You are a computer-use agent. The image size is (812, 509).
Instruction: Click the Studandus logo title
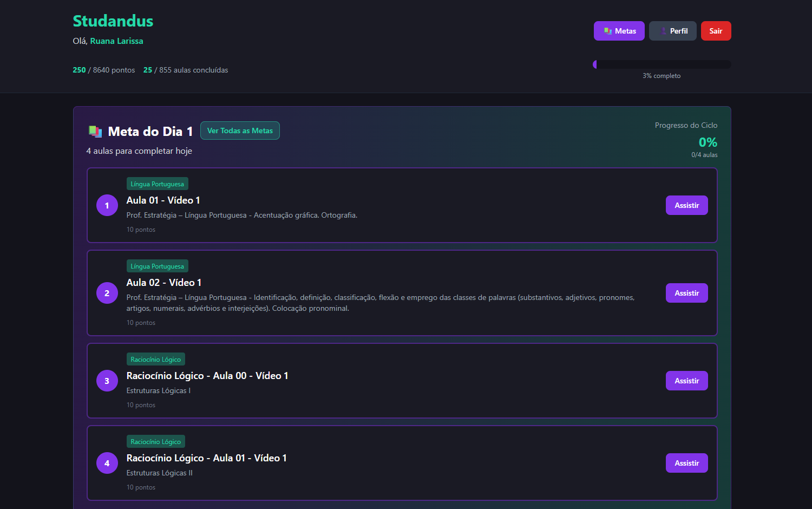[x=113, y=21]
